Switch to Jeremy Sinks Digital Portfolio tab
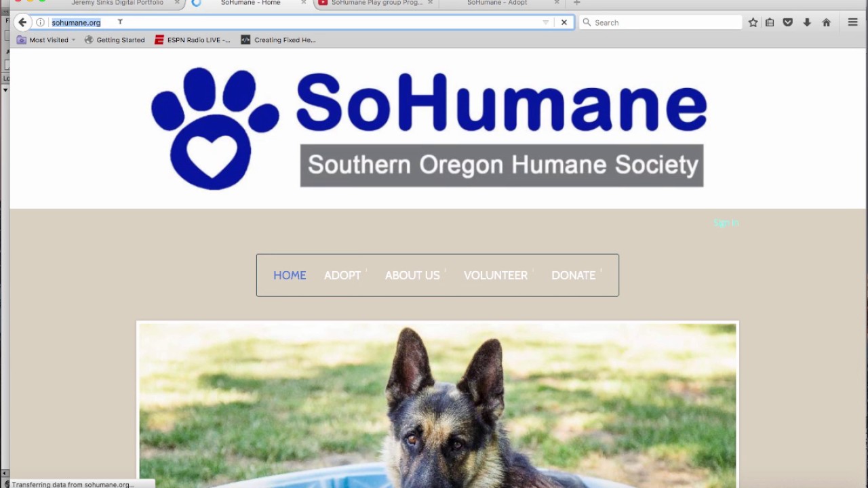 pos(117,3)
